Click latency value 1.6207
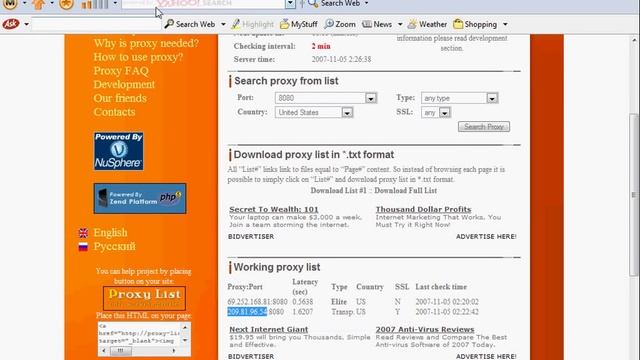Viewport: 640px width, 360px height. [x=302, y=312]
